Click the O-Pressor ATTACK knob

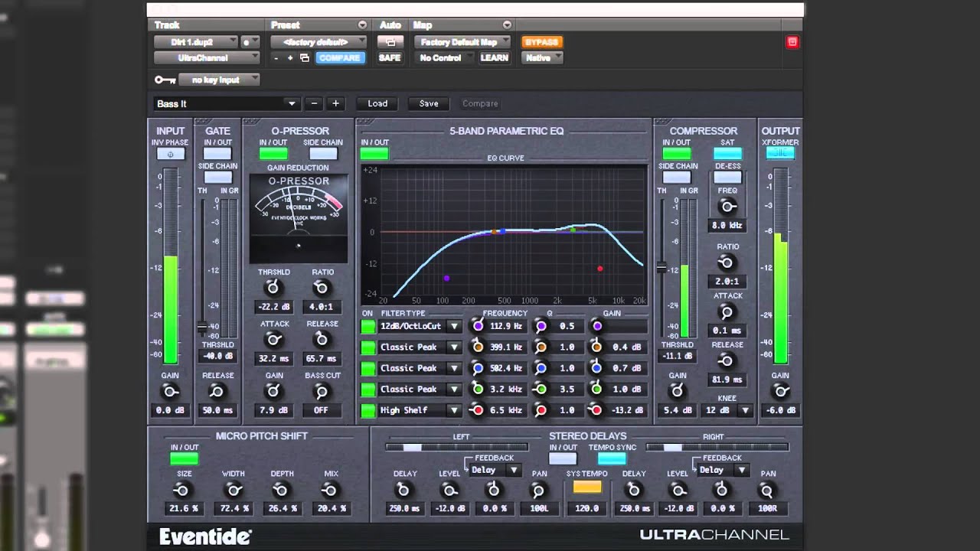click(273, 339)
